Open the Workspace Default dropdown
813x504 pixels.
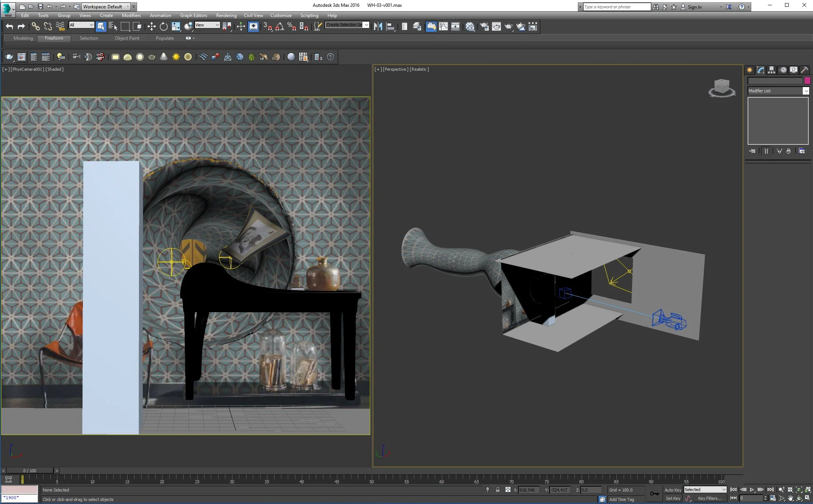(x=106, y=6)
